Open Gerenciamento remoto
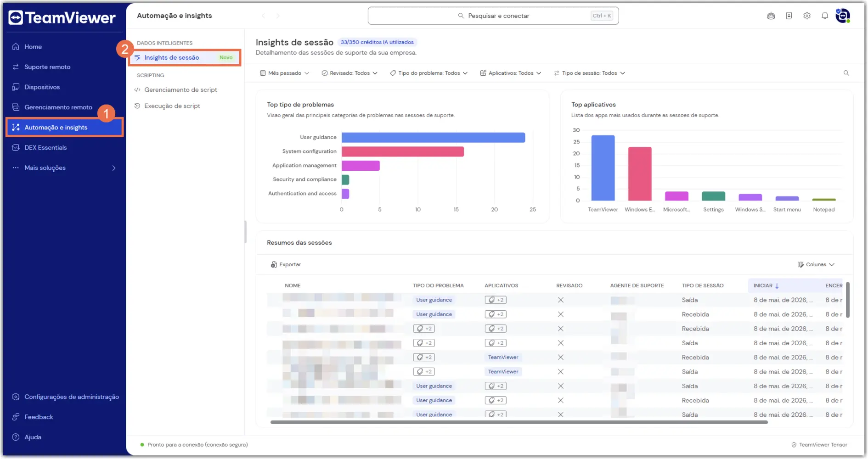The image size is (868, 459). point(58,107)
